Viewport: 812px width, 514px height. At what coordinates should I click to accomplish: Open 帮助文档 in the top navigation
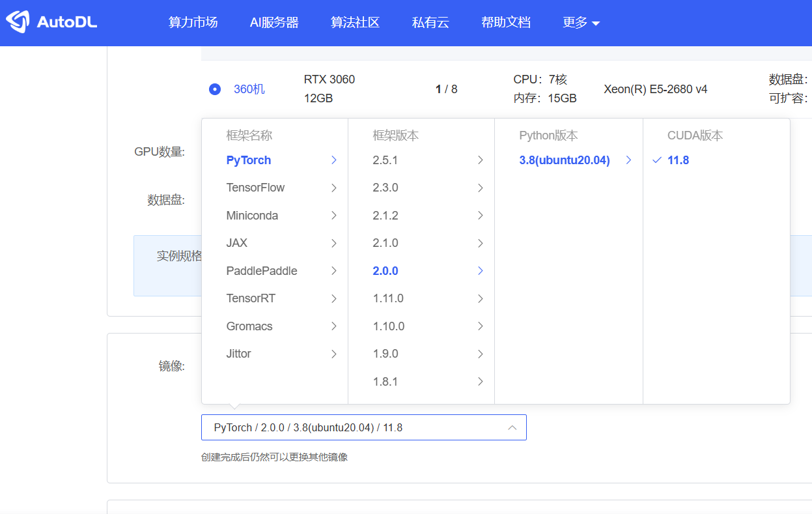[506, 22]
